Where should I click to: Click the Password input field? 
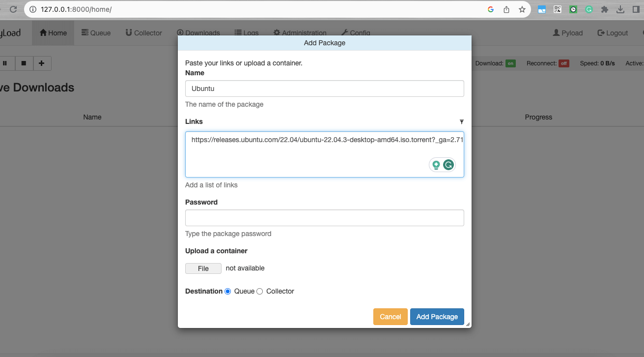coord(325,218)
